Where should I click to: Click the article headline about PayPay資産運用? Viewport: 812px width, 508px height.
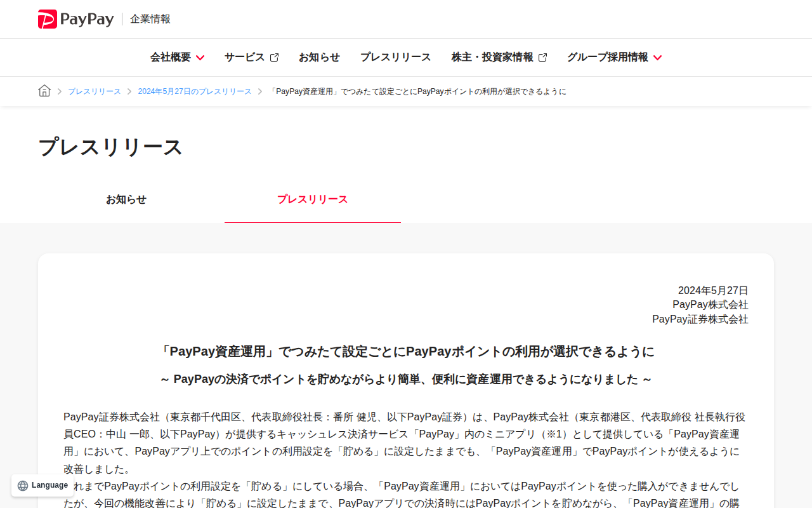coord(406,352)
